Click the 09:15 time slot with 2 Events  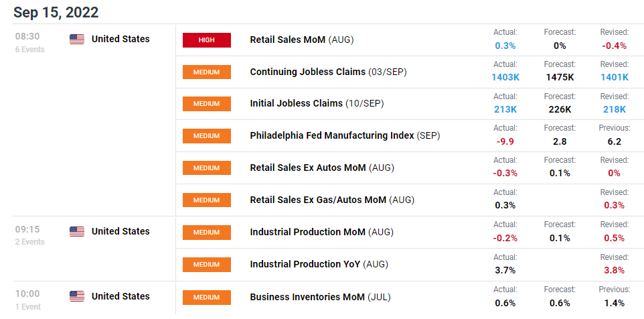pyautogui.click(x=29, y=235)
